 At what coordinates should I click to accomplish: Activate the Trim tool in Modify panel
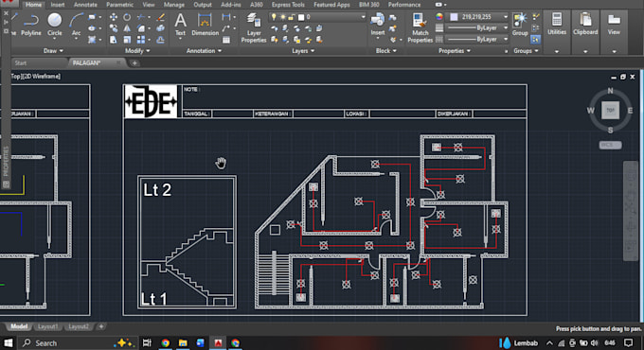141,17
